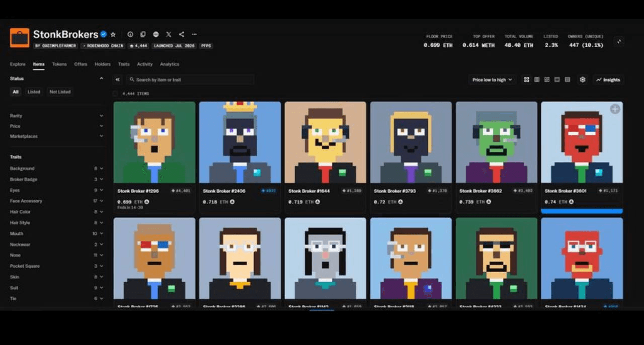644x345 pixels.
Task: Expand the Price filter
Action: tap(57, 126)
